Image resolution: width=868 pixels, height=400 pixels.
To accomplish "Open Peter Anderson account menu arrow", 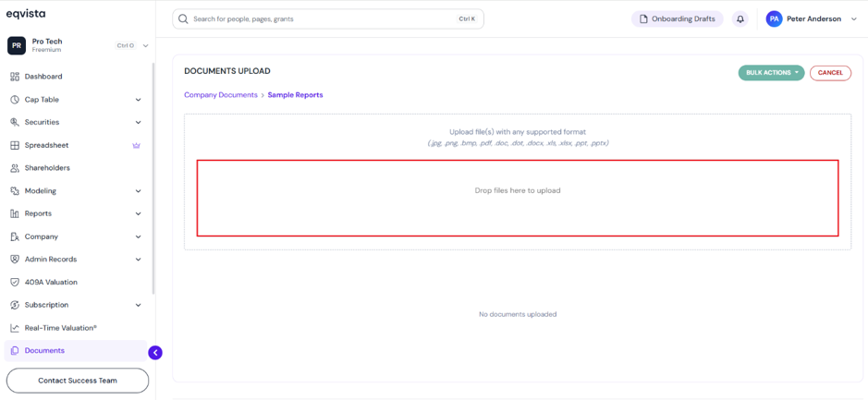I will pyautogui.click(x=853, y=18).
